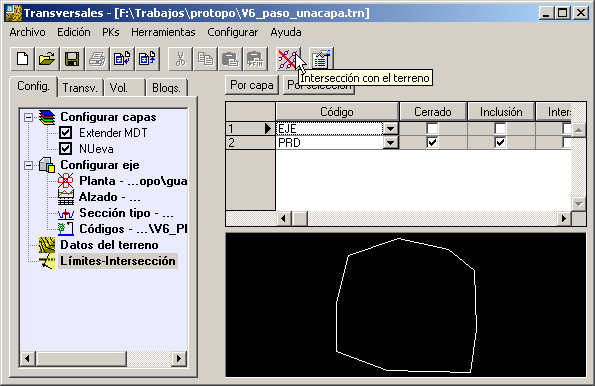Open the PKs menu
Screen dimensions: 595x386
[x=111, y=32]
